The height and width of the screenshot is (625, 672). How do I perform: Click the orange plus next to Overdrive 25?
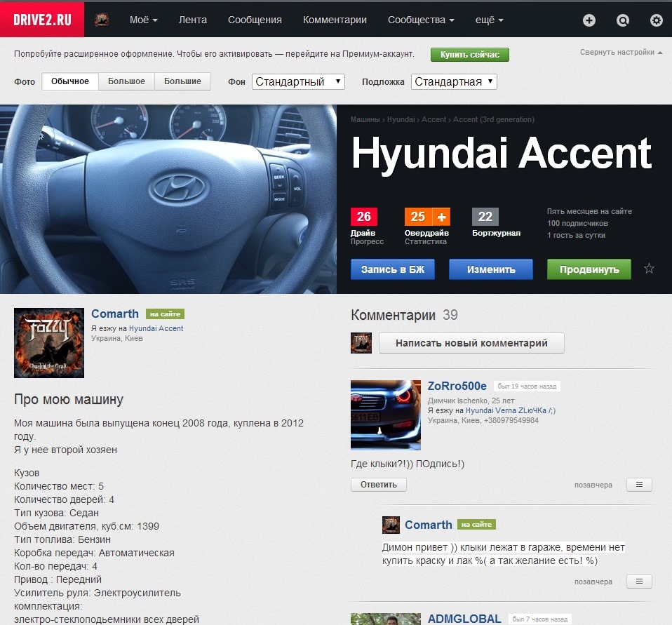pyautogui.click(x=441, y=217)
